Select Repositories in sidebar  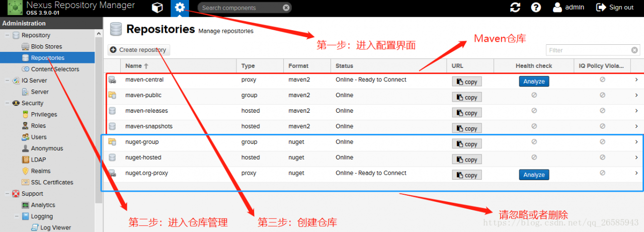pyautogui.click(x=47, y=58)
